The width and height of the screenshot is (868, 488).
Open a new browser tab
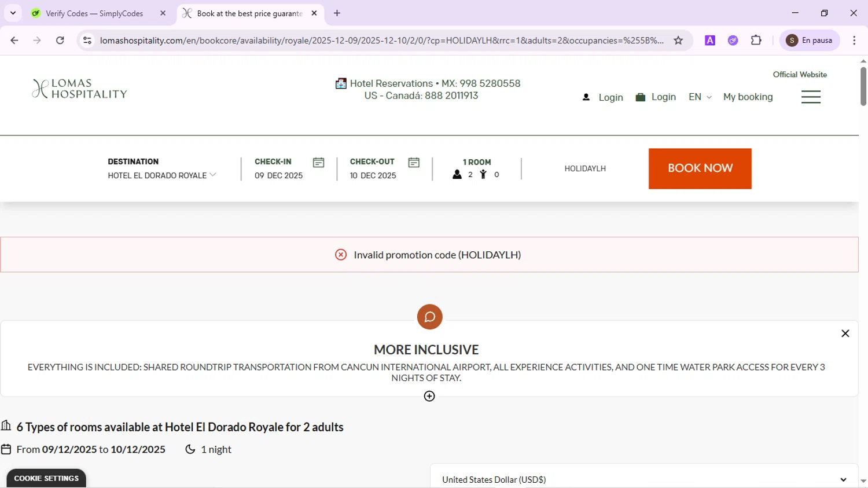[x=337, y=13]
